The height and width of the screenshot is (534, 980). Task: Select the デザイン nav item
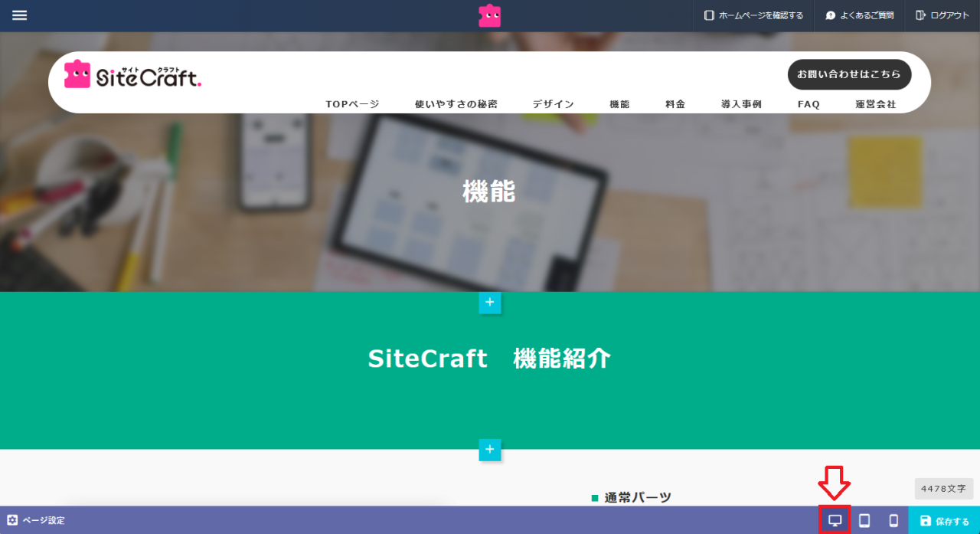[x=554, y=104]
